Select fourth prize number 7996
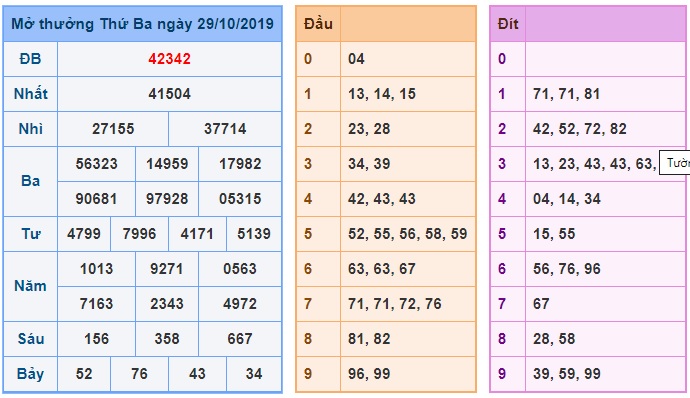The image size is (690, 398). pos(139,234)
